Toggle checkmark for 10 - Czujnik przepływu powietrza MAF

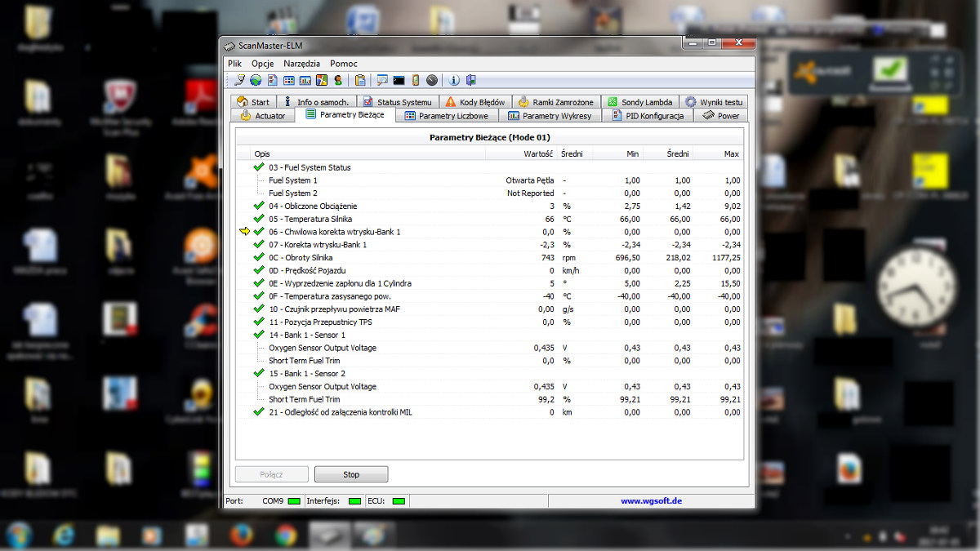click(259, 309)
